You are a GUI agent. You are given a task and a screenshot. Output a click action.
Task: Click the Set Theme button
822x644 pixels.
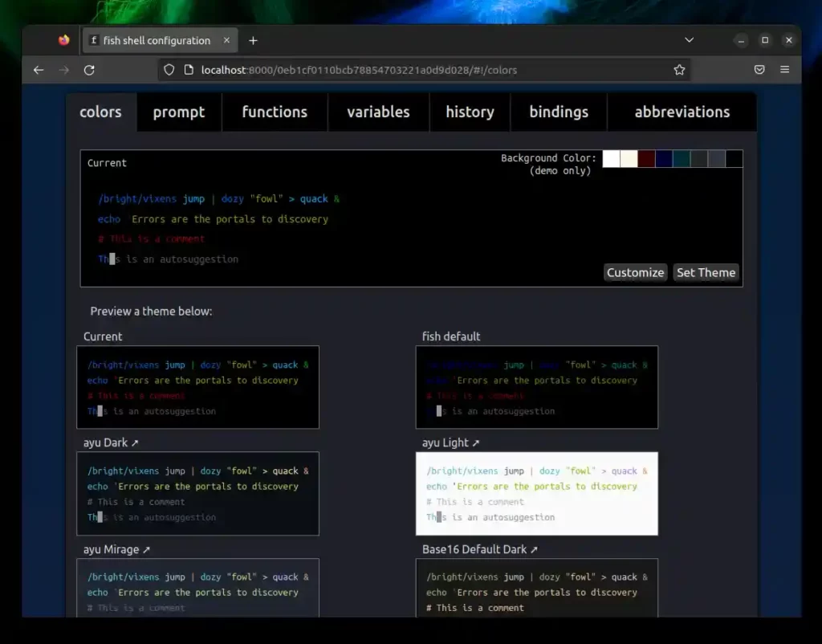(x=706, y=272)
